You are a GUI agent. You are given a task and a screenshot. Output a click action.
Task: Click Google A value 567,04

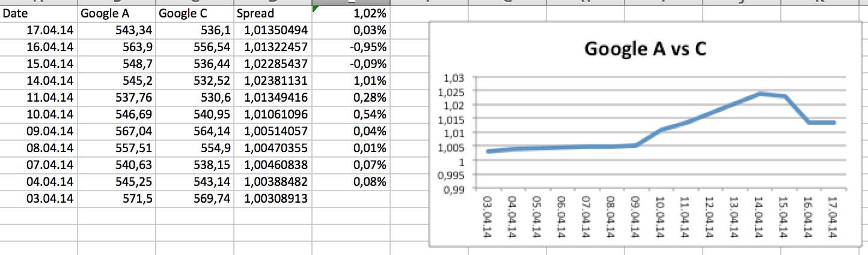click(x=117, y=131)
